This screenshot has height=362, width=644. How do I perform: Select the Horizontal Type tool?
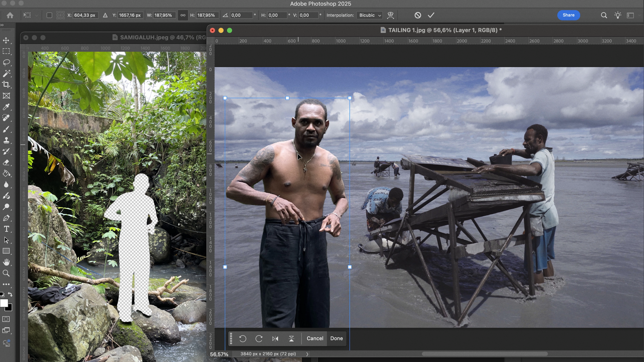(x=6, y=229)
